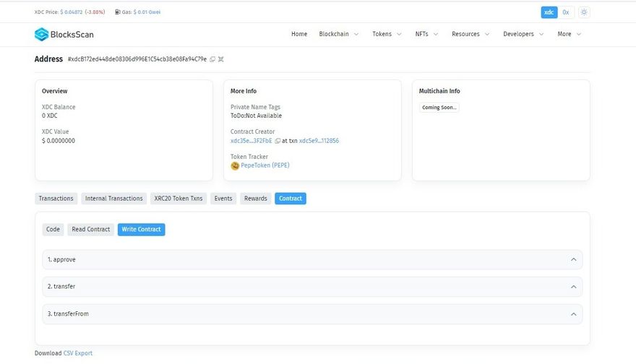Open the Tokens navigation dropdown
This screenshot has width=636, height=364.
387,34
